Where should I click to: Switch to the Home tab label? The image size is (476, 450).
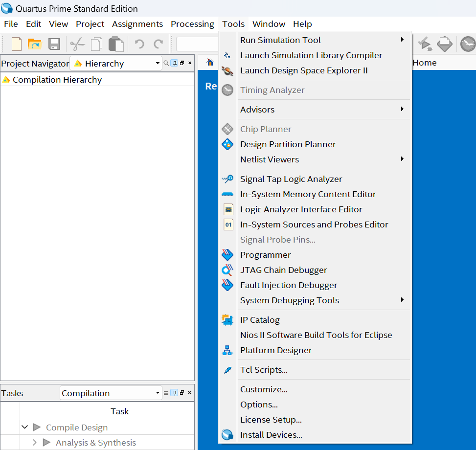click(x=425, y=63)
